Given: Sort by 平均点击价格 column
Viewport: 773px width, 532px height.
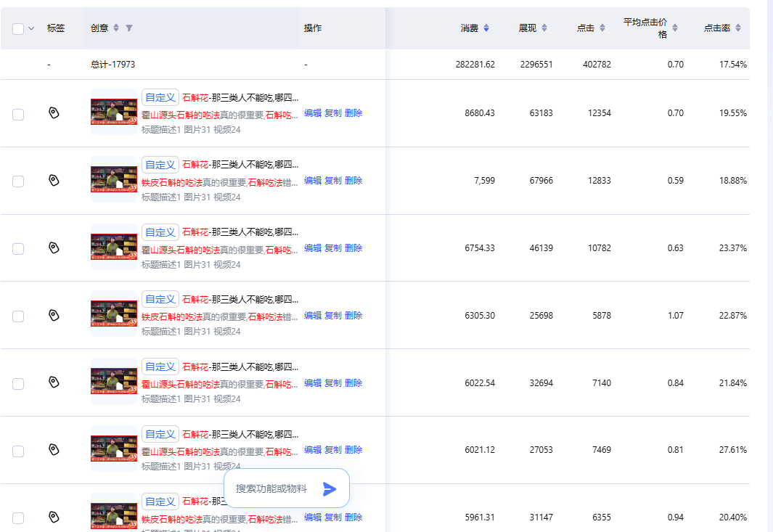Looking at the screenshot, I should (x=675, y=28).
